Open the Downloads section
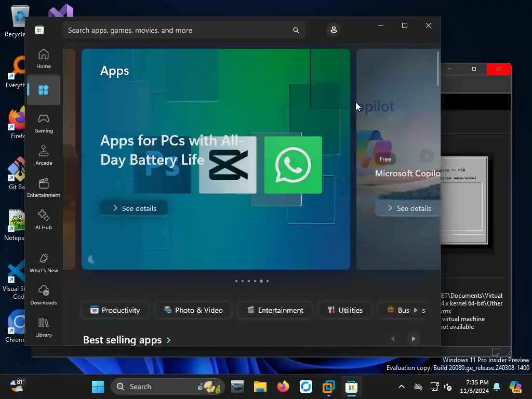 pyautogui.click(x=44, y=295)
